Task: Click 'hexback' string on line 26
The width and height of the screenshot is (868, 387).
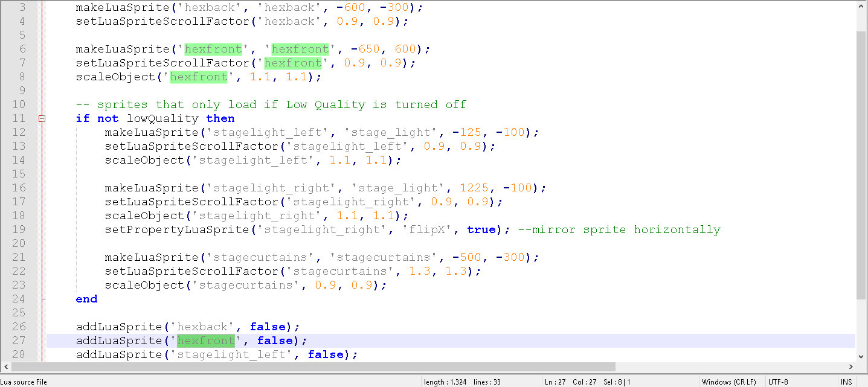Action: [202, 327]
